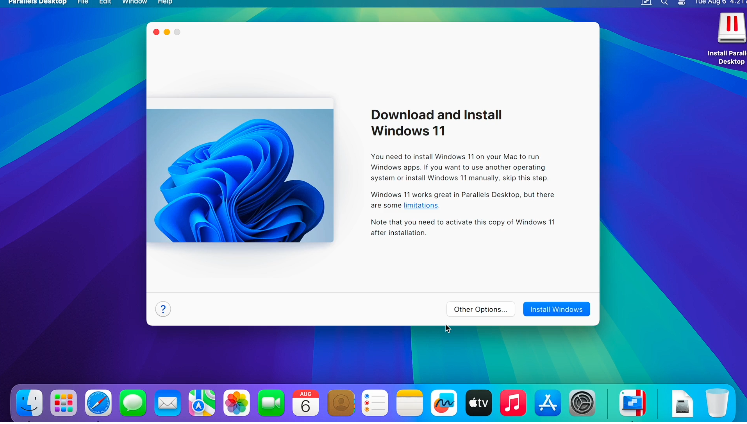The image size is (747, 424).
Task: Open the Window menu
Action: [134, 3]
